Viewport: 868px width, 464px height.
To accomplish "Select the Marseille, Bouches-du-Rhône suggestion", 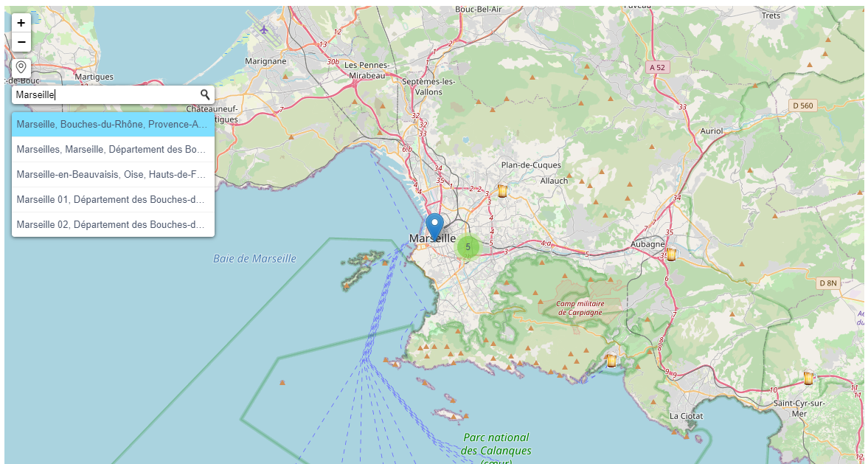I will click(x=113, y=124).
